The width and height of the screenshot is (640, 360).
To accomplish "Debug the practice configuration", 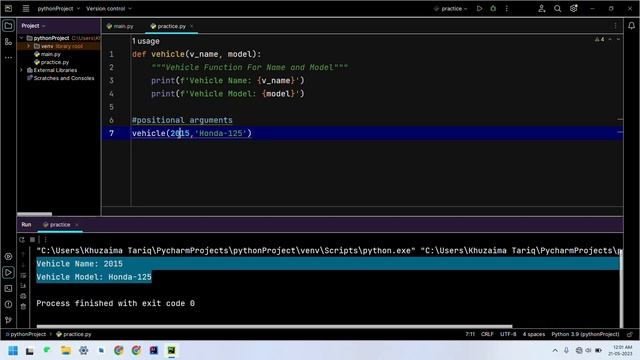I will (493, 8).
